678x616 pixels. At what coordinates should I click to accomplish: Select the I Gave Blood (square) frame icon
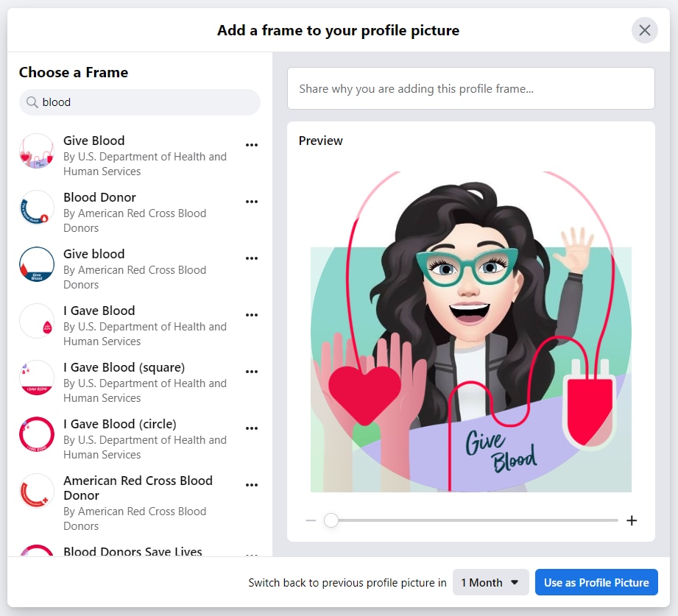coord(37,378)
